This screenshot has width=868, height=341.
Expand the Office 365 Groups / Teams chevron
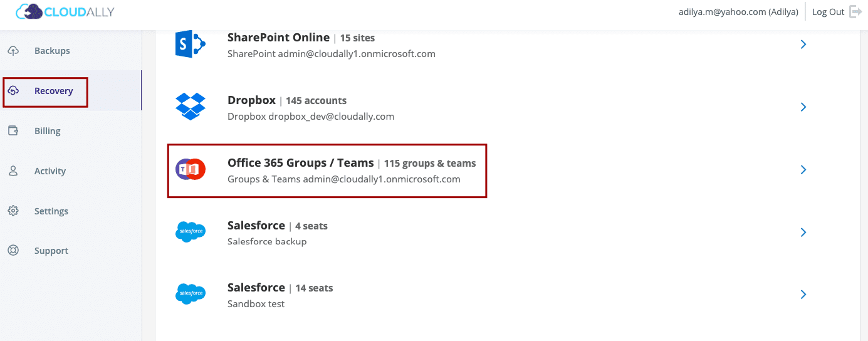803,170
